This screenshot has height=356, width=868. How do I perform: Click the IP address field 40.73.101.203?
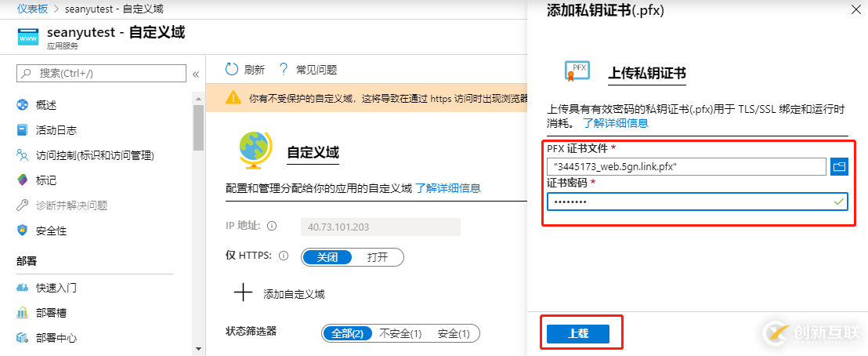point(380,227)
